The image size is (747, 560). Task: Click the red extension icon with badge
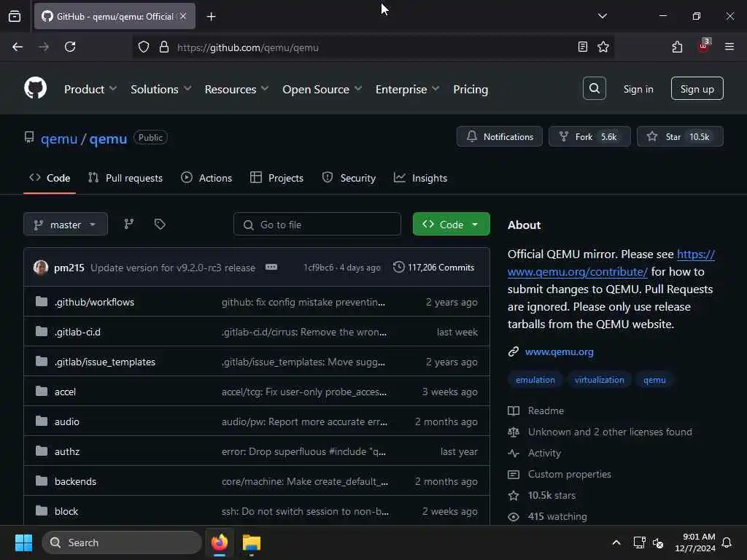[704, 46]
